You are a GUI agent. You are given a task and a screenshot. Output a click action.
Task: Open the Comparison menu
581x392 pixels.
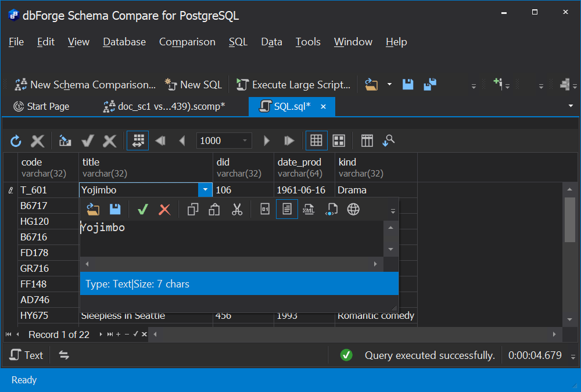click(x=187, y=42)
